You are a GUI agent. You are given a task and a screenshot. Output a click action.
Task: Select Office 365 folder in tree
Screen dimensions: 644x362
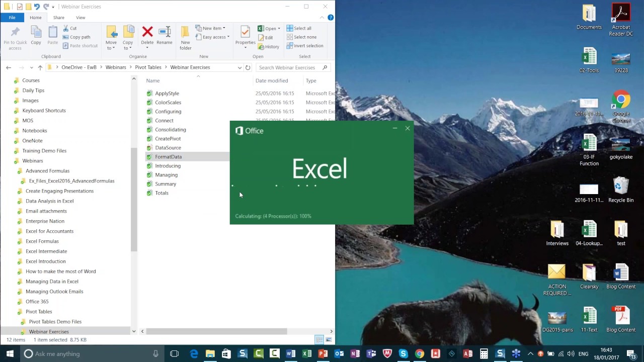[37, 302]
